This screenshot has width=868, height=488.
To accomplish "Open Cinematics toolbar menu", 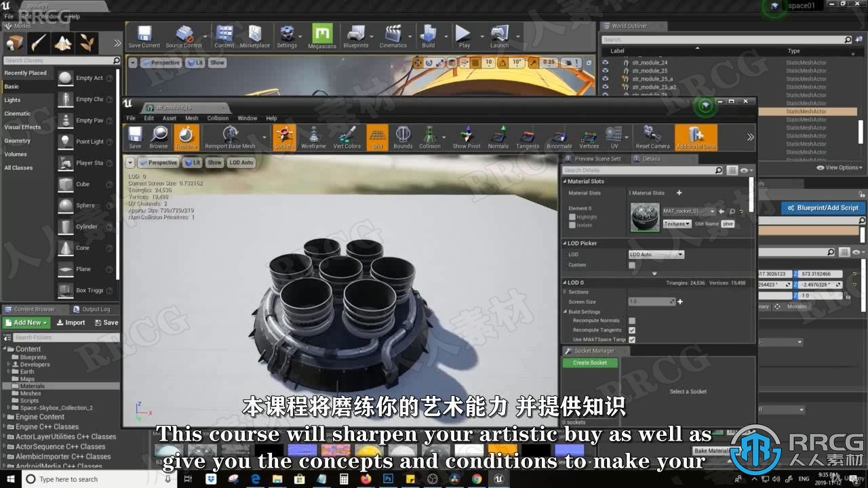I will point(393,37).
